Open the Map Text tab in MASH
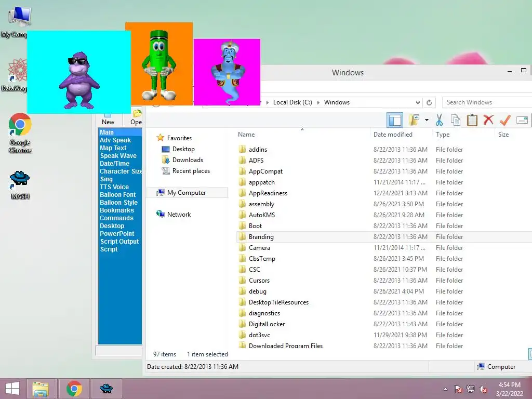Image resolution: width=532 pixels, height=399 pixels. 113,148
